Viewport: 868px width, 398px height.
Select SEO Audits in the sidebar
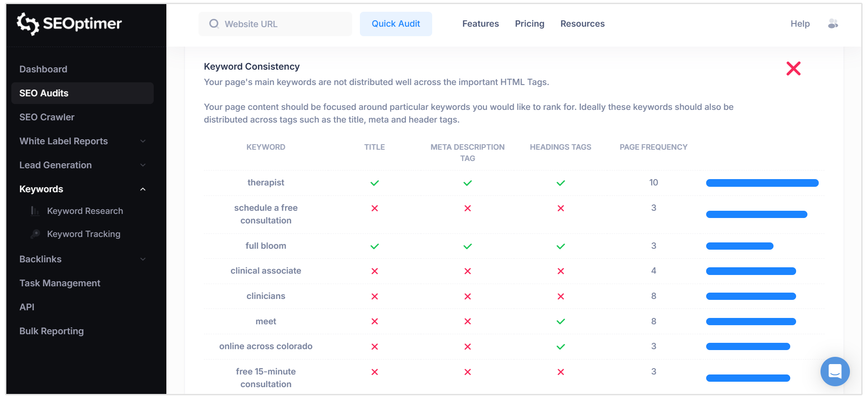[x=82, y=93]
